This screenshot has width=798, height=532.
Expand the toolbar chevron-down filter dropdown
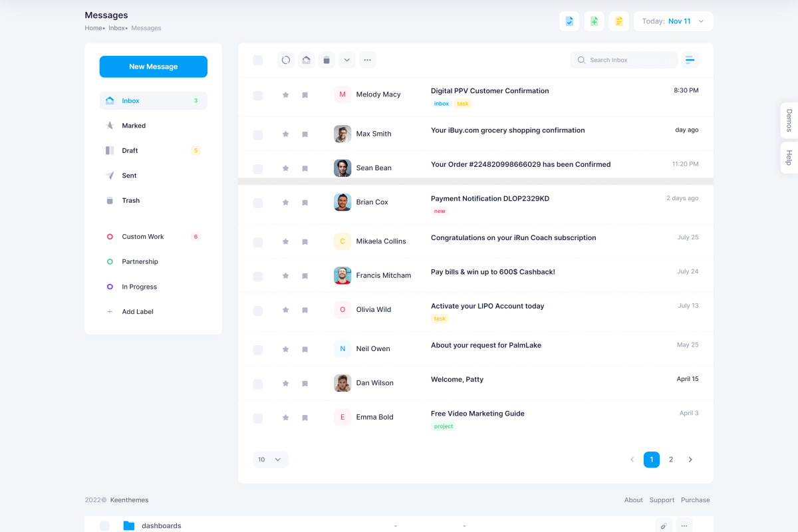(x=347, y=60)
